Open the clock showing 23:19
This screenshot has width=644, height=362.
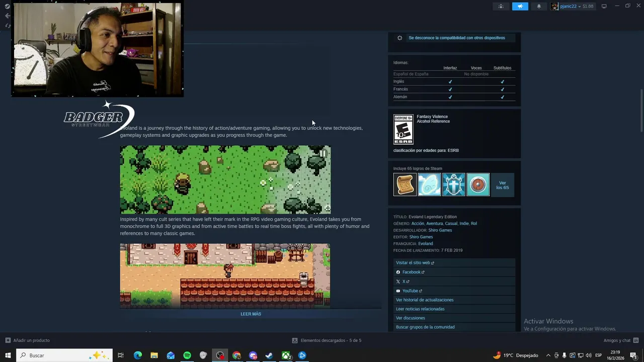(x=615, y=355)
